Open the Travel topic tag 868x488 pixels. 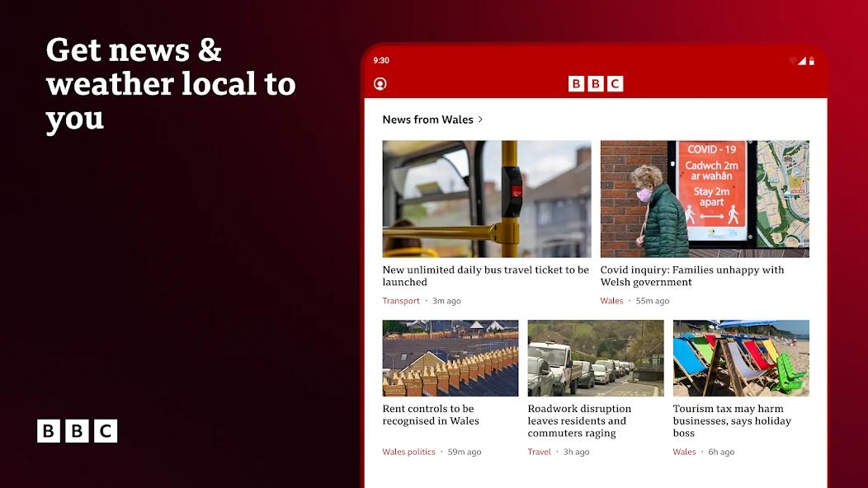539,452
